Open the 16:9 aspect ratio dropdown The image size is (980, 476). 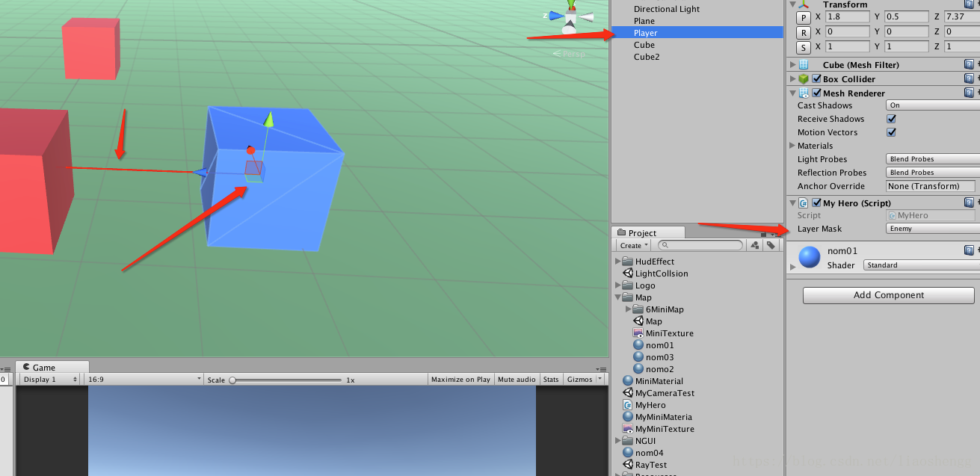pos(144,380)
